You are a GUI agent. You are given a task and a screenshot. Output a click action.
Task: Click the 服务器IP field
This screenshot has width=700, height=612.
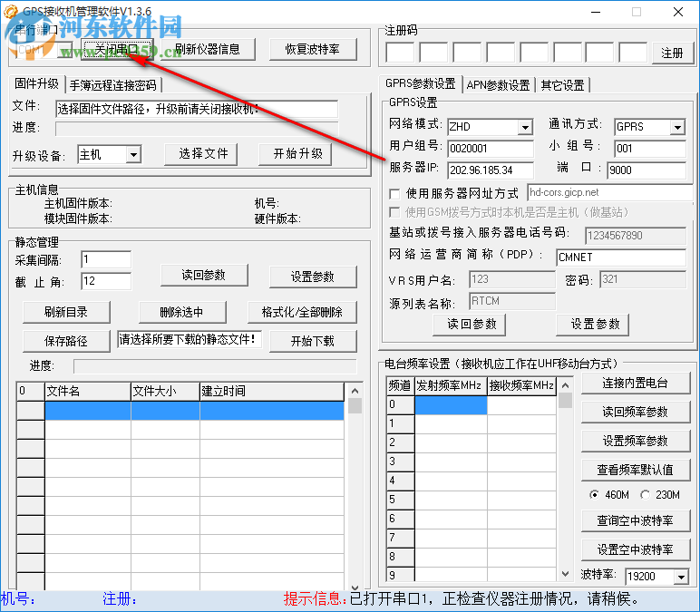(x=491, y=170)
